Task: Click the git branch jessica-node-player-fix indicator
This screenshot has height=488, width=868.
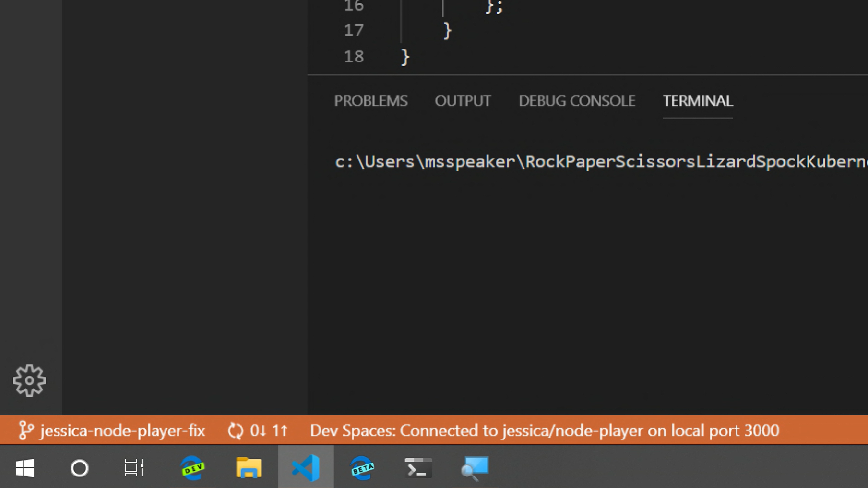Action: (x=112, y=430)
